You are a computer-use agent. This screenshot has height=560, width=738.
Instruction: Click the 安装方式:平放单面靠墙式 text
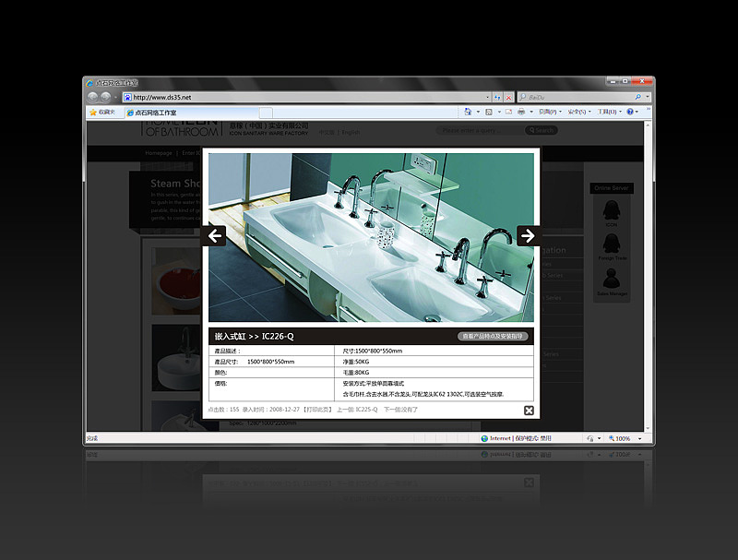tap(374, 383)
